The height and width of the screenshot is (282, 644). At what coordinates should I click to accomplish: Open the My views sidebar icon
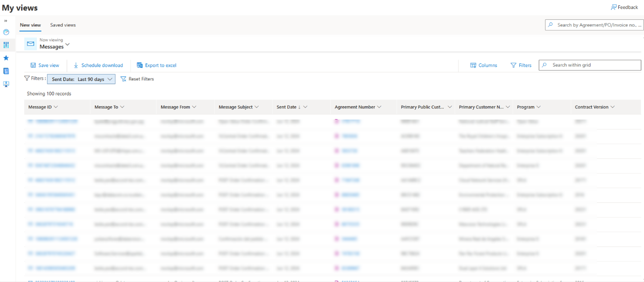click(x=6, y=45)
